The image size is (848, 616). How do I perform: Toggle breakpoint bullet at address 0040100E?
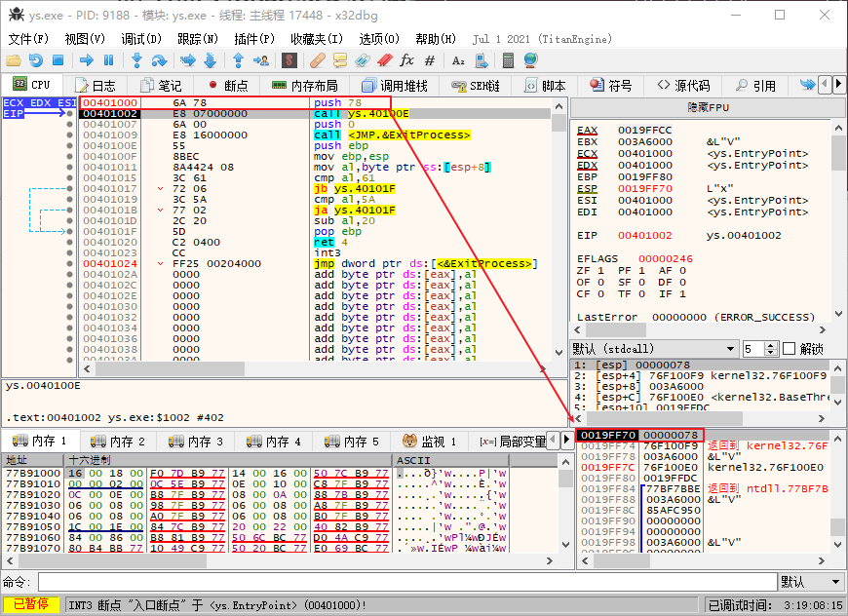coord(69,146)
